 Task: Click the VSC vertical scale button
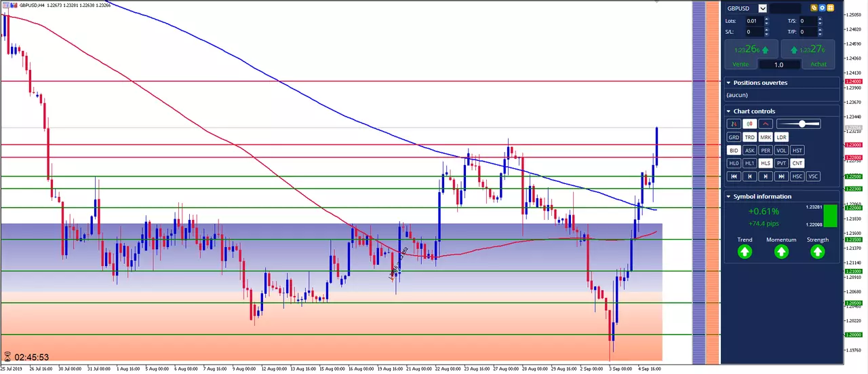[x=813, y=176]
